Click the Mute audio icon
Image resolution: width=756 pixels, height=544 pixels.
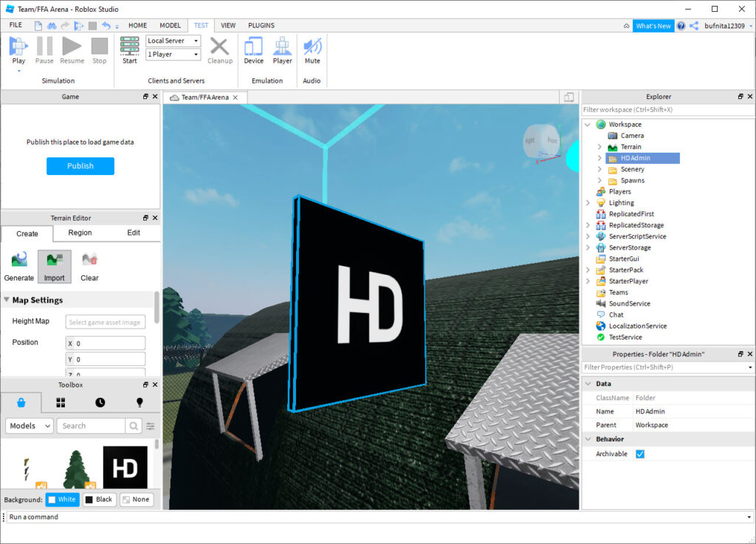click(312, 47)
